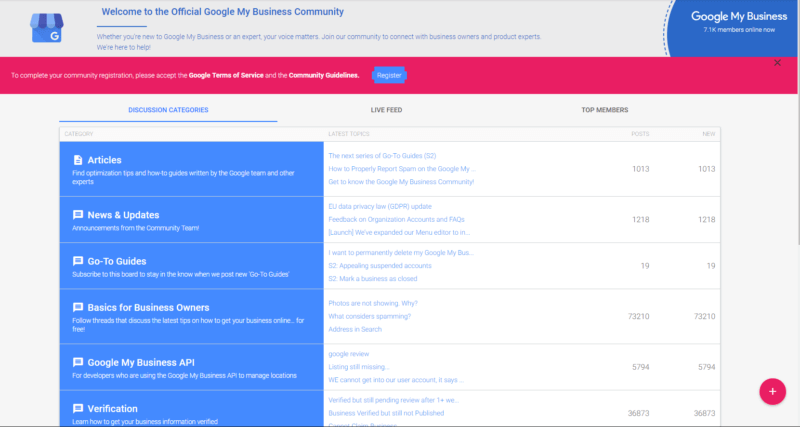Click the New column header

click(709, 134)
